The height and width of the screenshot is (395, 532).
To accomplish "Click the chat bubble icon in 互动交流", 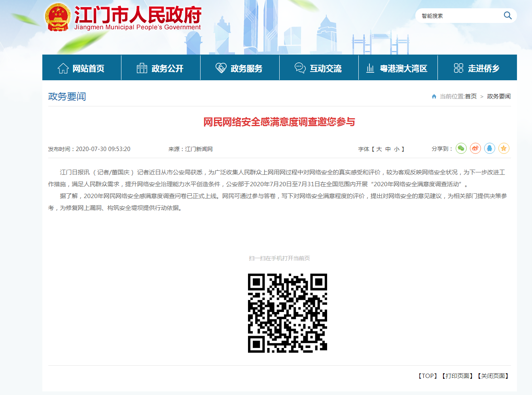I will 300,68.
